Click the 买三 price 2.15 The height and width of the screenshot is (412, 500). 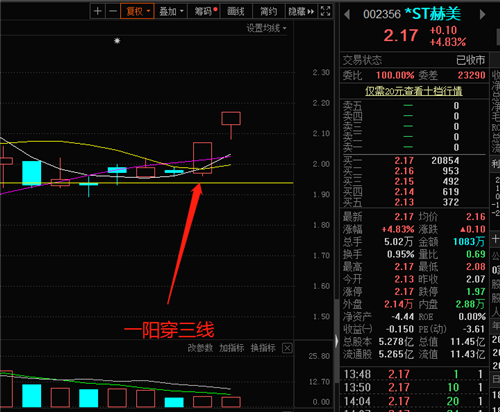click(x=404, y=181)
